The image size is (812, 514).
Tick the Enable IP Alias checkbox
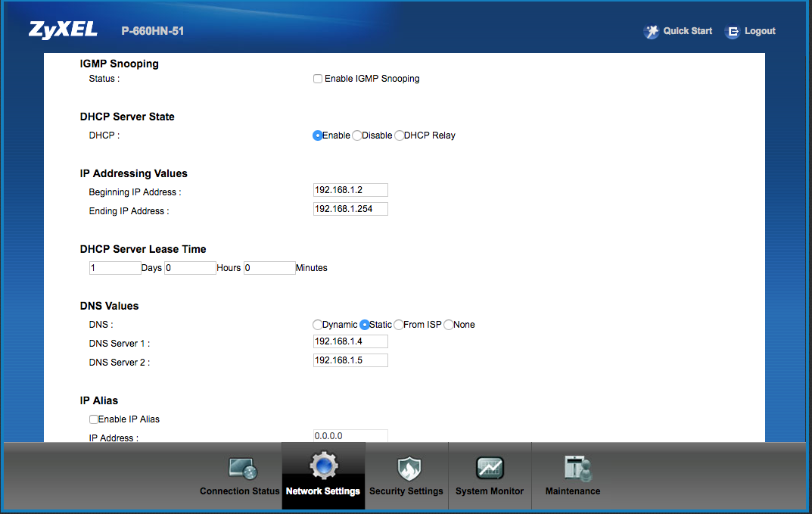tap(94, 419)
